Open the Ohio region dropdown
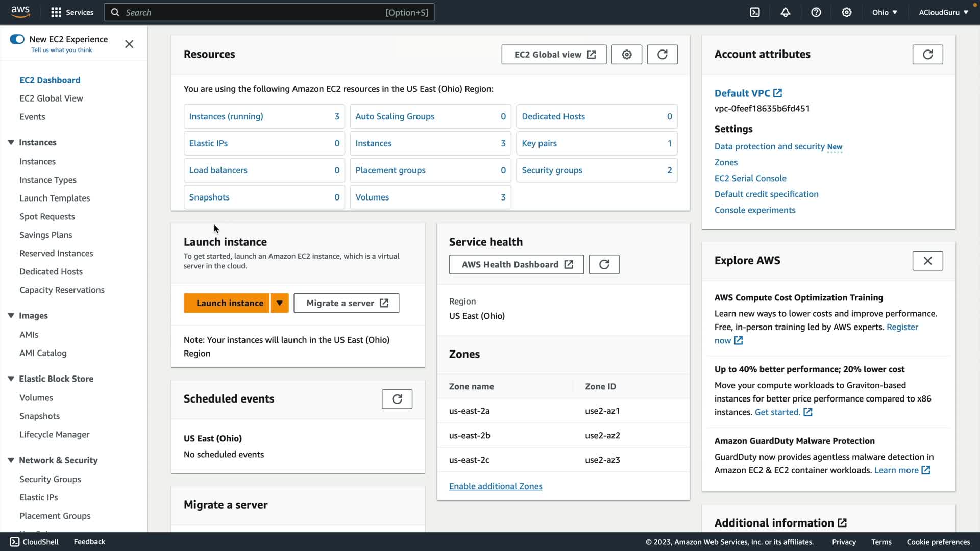 885,12
